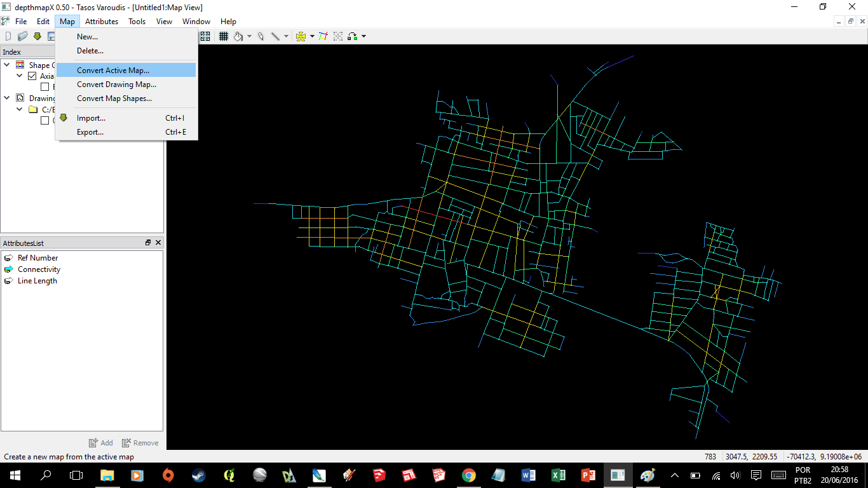Collapse the Drawing tree node
The height and width of the screenshot is (488, 868).
[7, 98]
